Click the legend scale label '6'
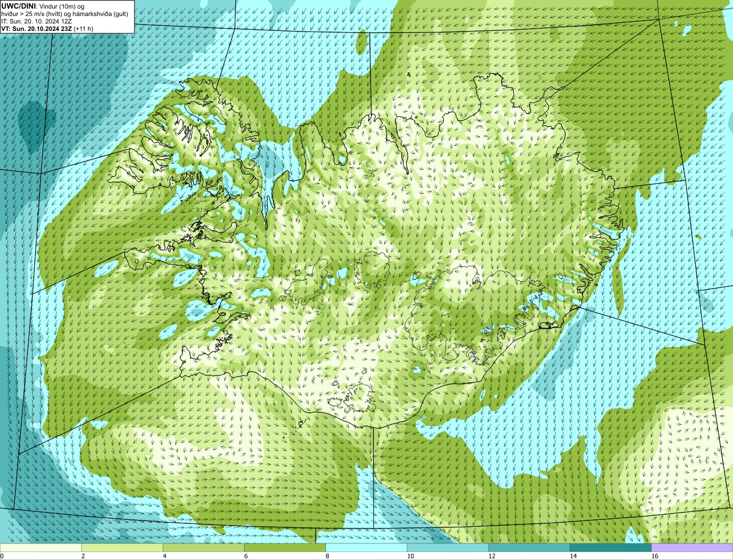Viewport: 733px width, 560px height. click(246, 556)
